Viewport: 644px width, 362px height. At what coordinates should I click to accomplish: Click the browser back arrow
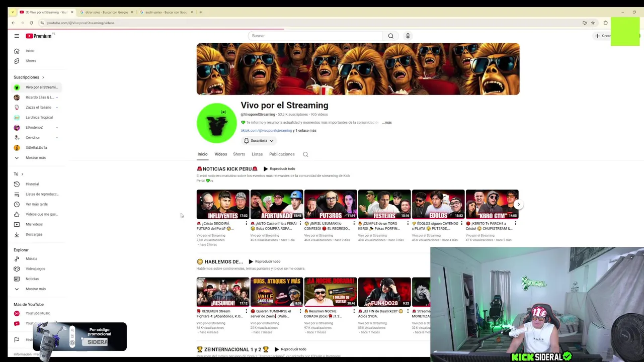tap(14, 23)
